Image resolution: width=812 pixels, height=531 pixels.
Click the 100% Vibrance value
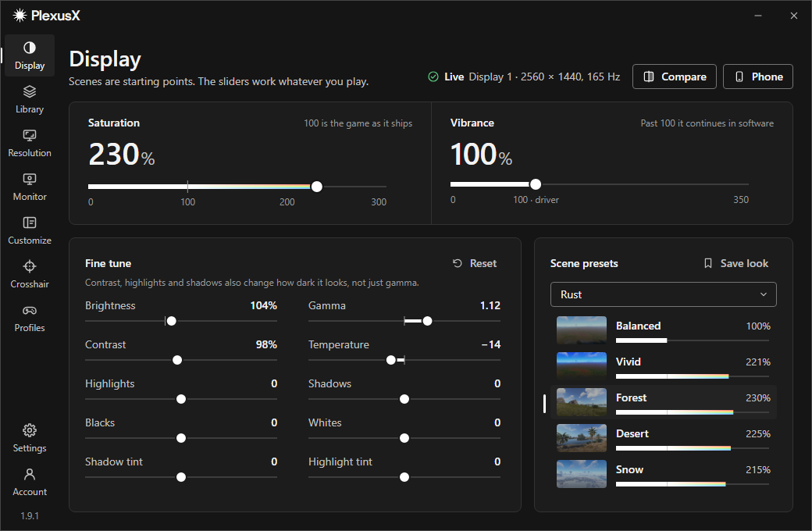[x=481, y=155]
